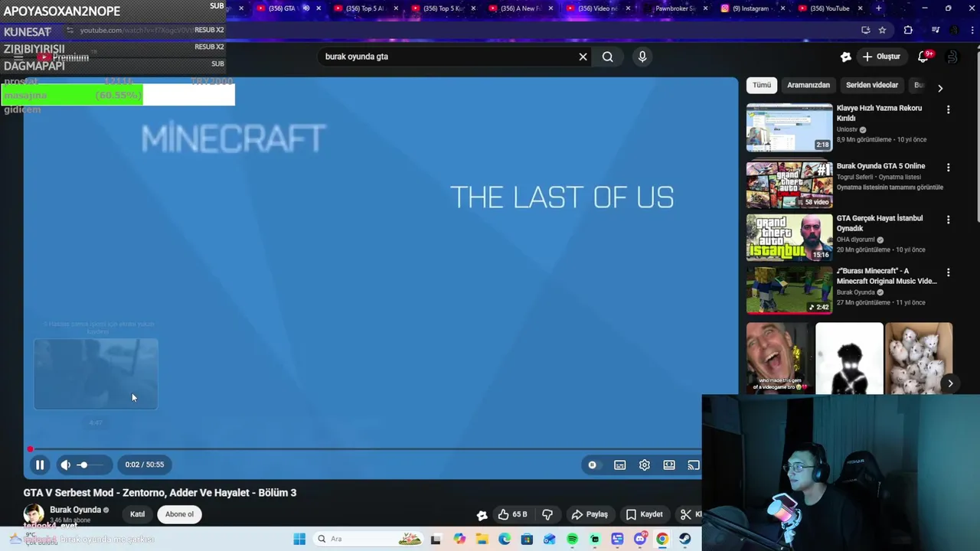Select the Tümü filter chip
The width and height of the screenshot is (980, 551).
point(762,85)
